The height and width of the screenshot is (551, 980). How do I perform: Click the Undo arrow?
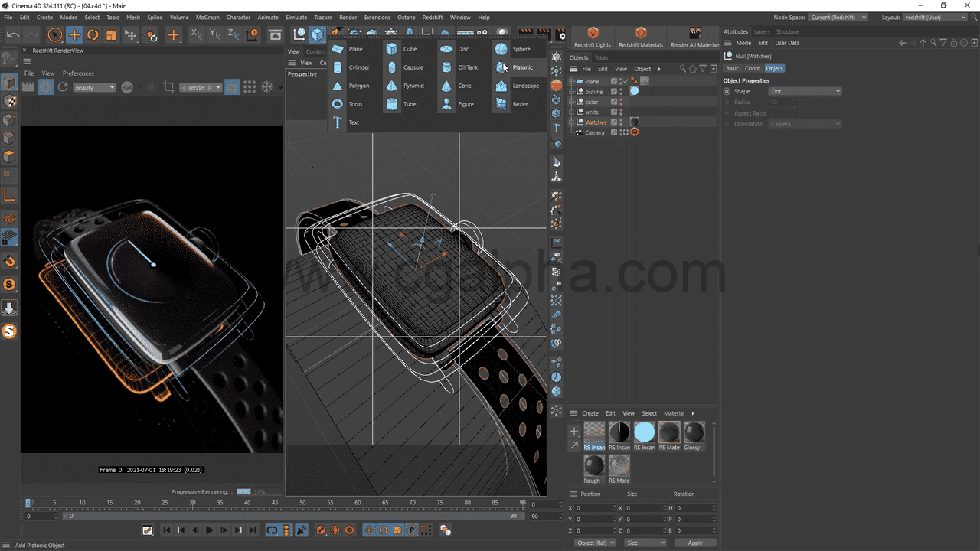pyautogui.click(x=13, y=34)
